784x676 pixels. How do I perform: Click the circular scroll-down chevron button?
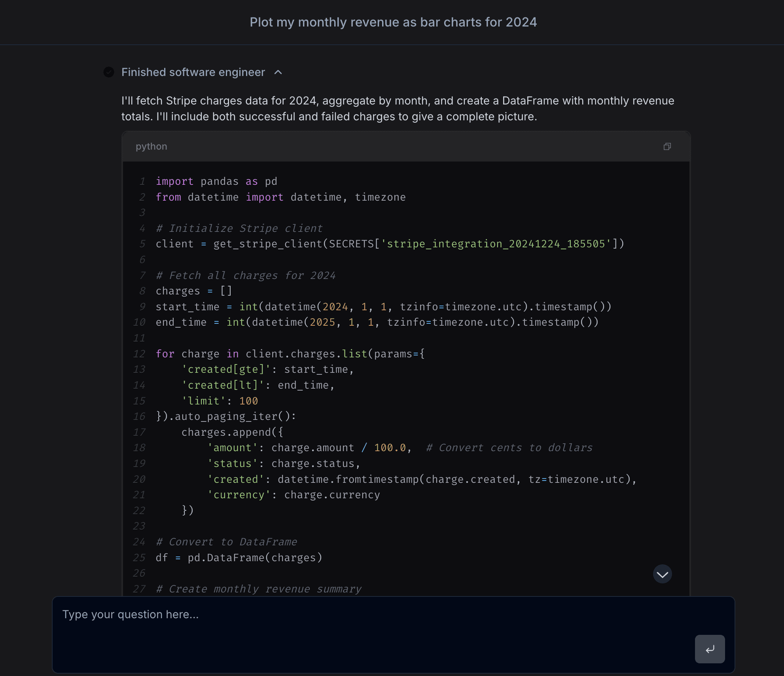662,574
